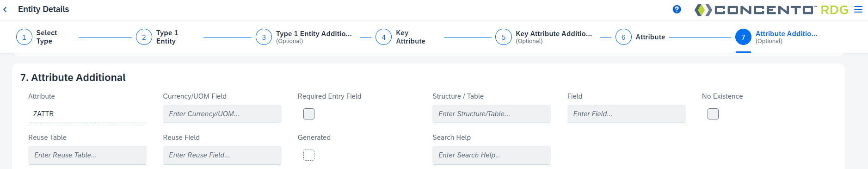
Task: Open the help question mark icon
Action: coord(677,9)
